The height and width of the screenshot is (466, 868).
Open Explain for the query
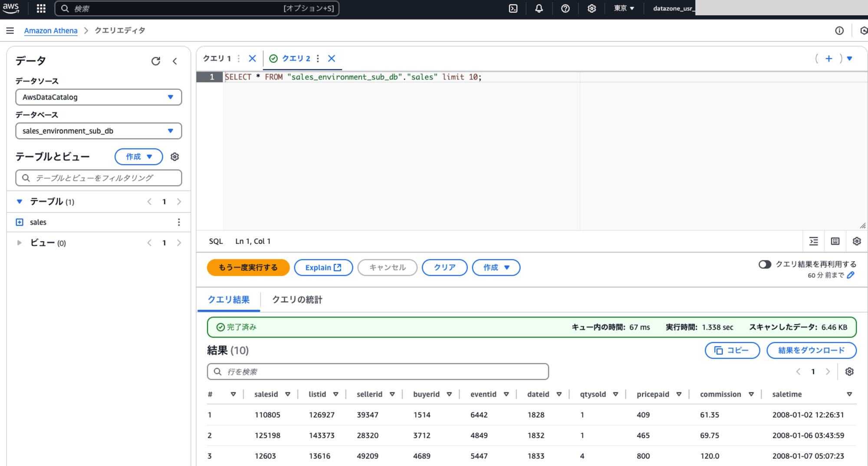323,267
